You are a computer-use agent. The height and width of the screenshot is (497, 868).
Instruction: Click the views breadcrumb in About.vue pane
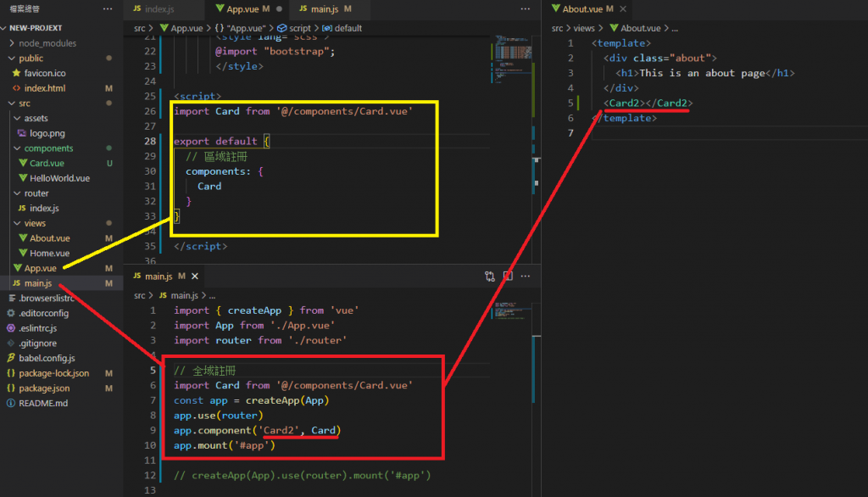[584, 28]
